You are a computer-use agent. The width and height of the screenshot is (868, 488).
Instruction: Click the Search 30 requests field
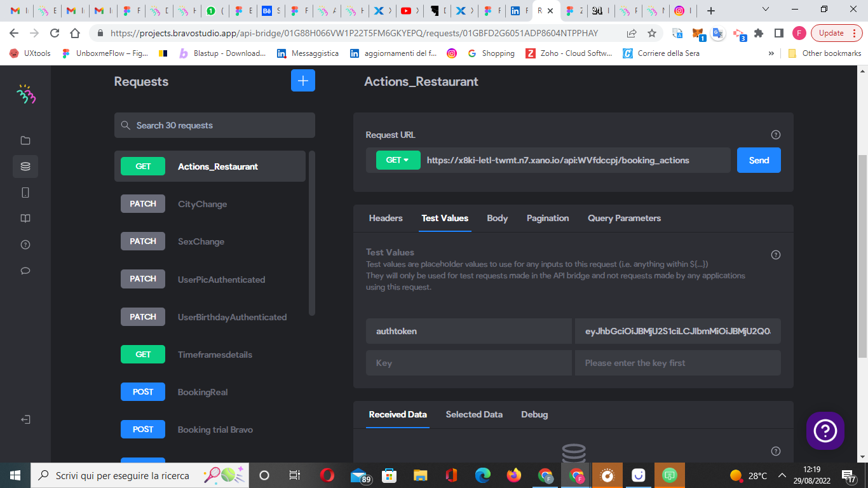[x=215, y=125]
